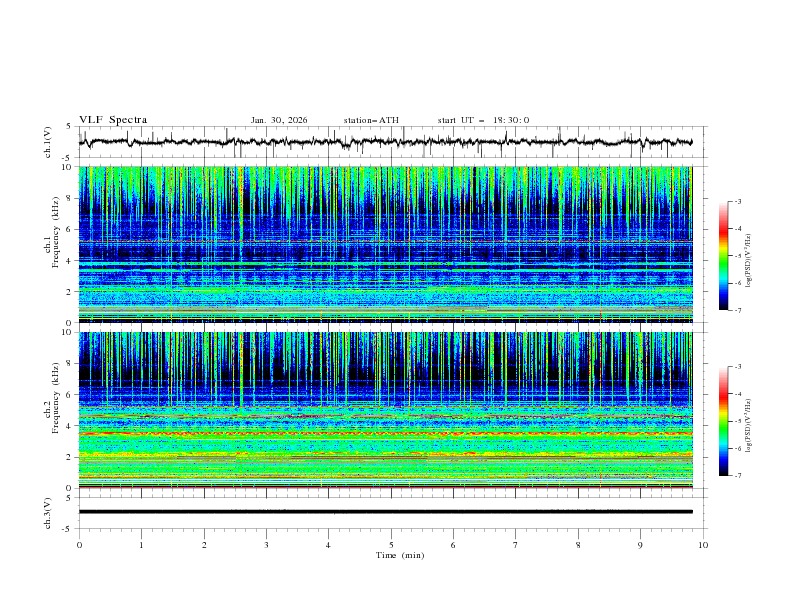Click the time axis tick label "8"
This screenshot has height=612, width=792.
[578, 545]
